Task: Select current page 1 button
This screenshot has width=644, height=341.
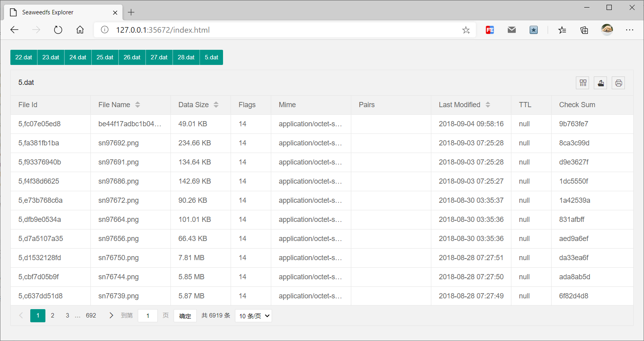Action: coord(38,316)
